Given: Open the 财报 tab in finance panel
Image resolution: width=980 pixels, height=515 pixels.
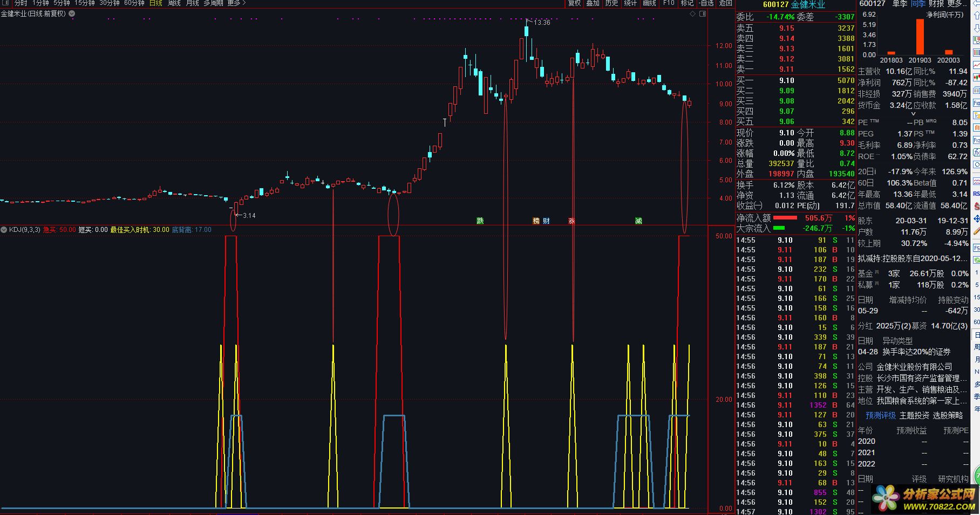Looking at the screenshot, I should [x=936, y=4].
